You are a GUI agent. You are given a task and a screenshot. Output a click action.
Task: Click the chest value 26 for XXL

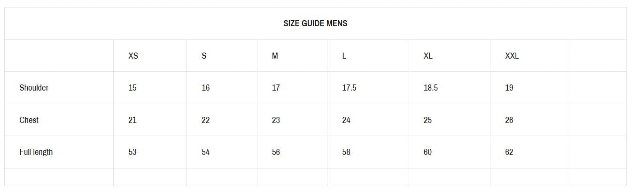point(509,120)
